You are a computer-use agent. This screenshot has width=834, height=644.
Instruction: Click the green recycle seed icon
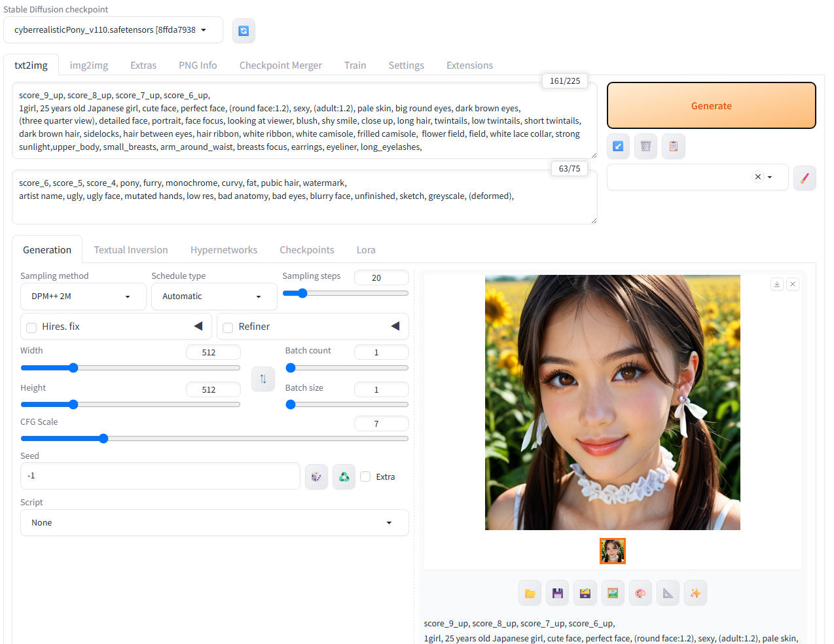344,476
